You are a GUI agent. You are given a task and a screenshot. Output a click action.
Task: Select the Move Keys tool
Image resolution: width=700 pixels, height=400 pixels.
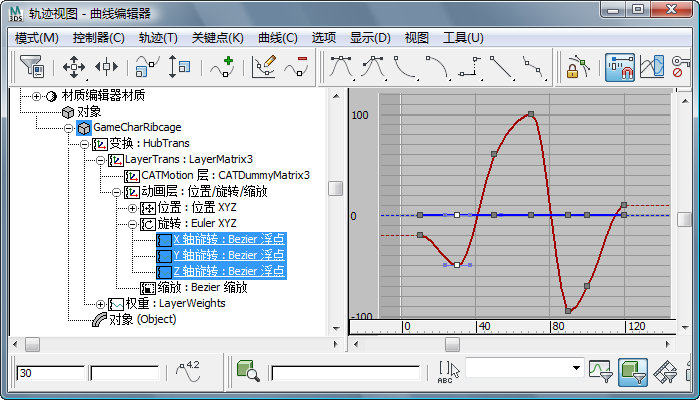74,67
